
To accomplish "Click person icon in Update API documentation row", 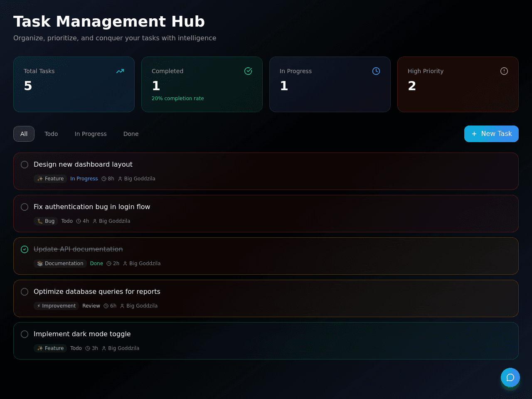I will pos(125,264).
